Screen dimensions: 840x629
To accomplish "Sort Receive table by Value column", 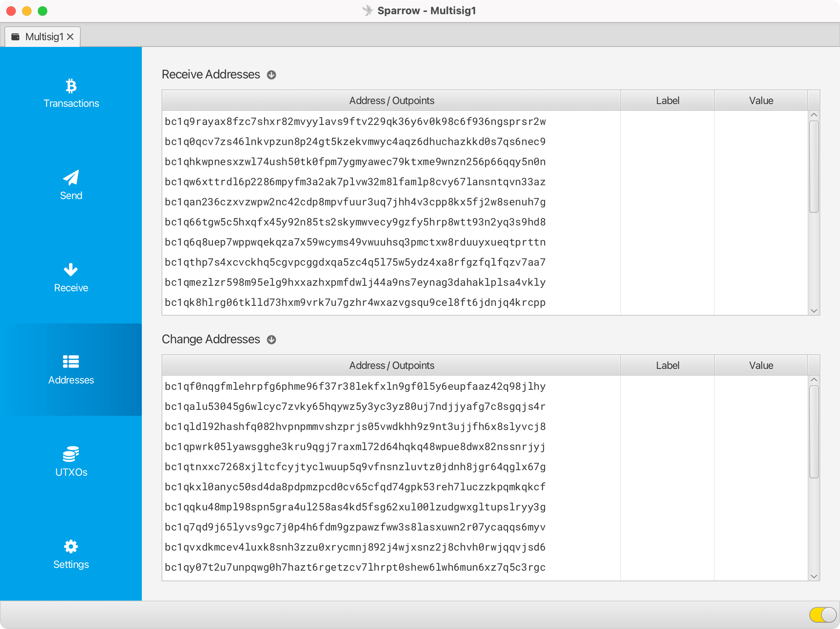I will pyautogui.click(x=761, y=100).
